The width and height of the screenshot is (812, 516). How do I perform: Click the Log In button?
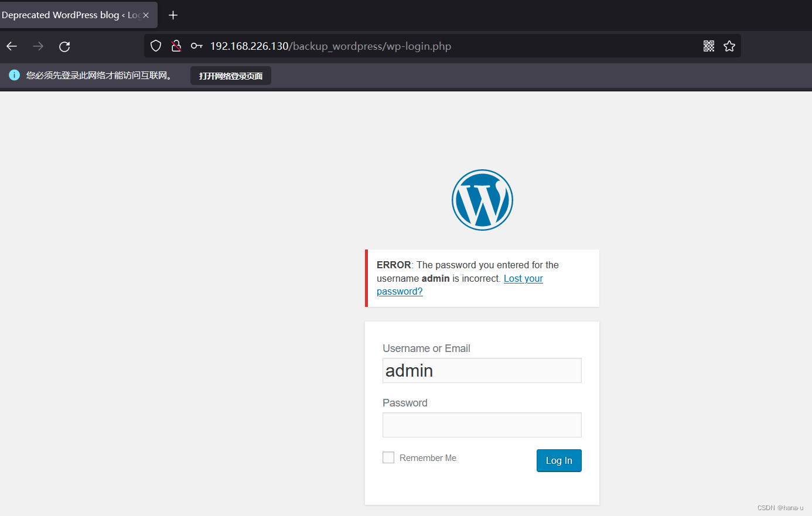click(x=559, y=460)
